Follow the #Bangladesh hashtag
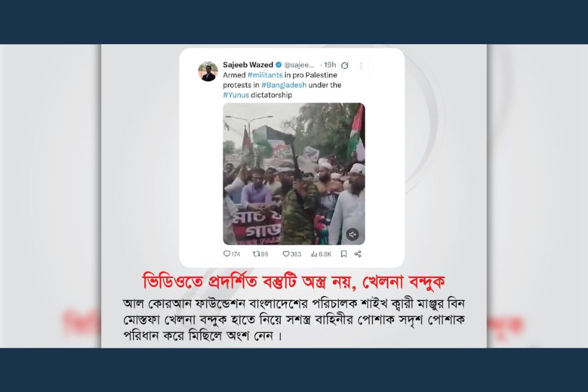This screenshot has width=588, height=392. 284,85
